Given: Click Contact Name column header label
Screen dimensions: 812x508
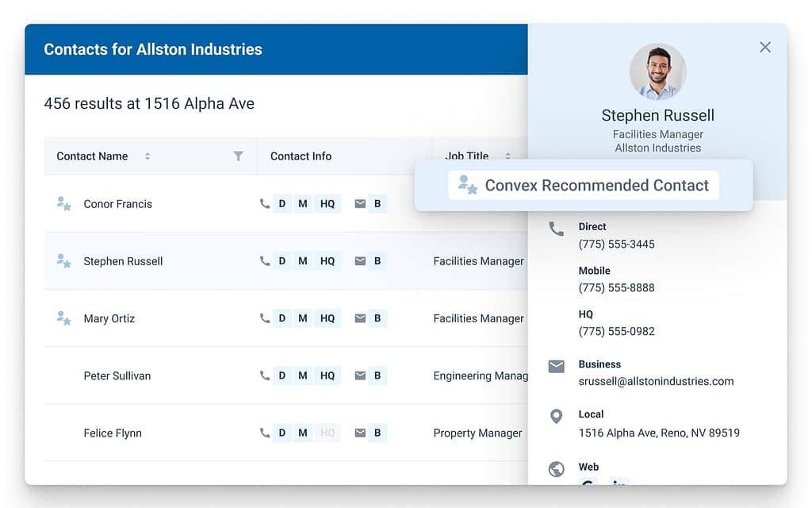Looking at the screenshot, I should pos(92,156).
